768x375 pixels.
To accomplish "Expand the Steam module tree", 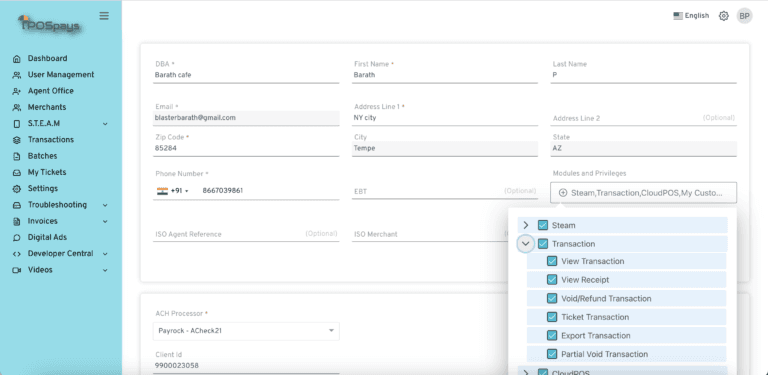I will click(x=526, y=225).
